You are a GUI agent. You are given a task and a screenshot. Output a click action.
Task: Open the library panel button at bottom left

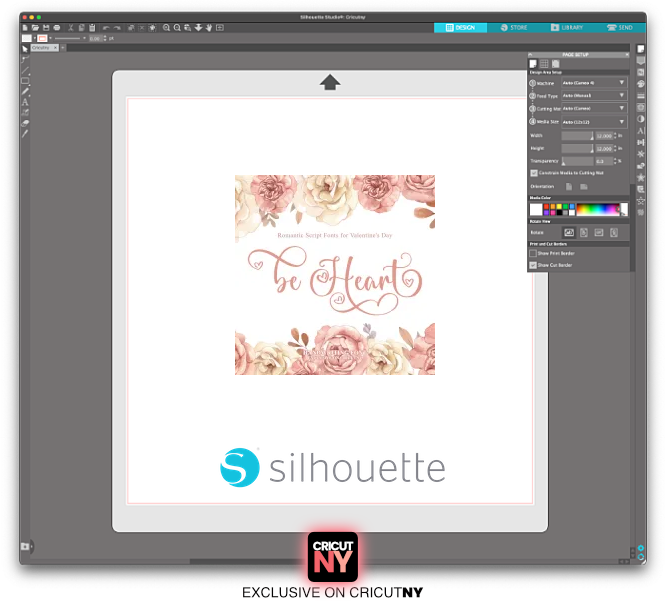point(25,546)
